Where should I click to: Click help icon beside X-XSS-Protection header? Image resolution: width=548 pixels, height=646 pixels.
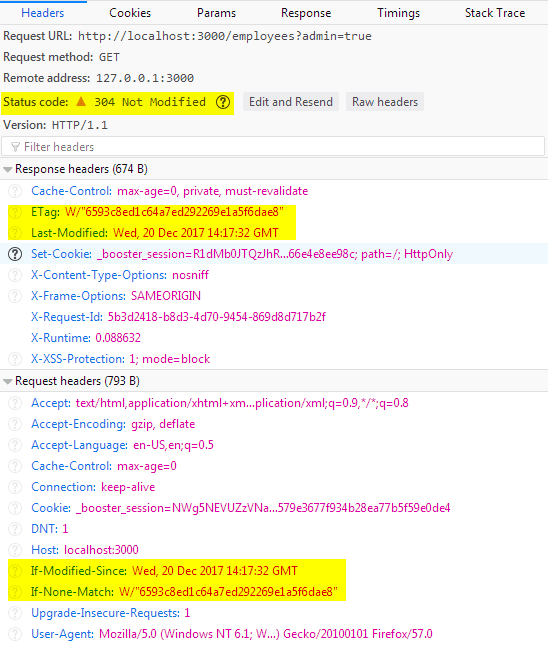point(15,359)
